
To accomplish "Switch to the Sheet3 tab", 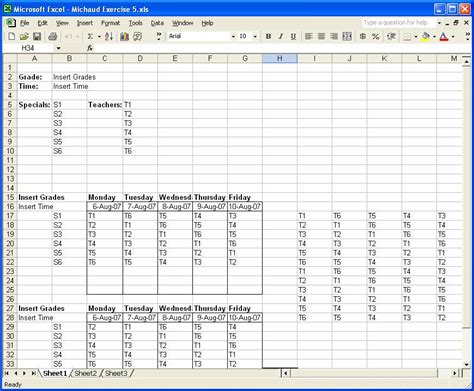I will [x=116, y=373].
